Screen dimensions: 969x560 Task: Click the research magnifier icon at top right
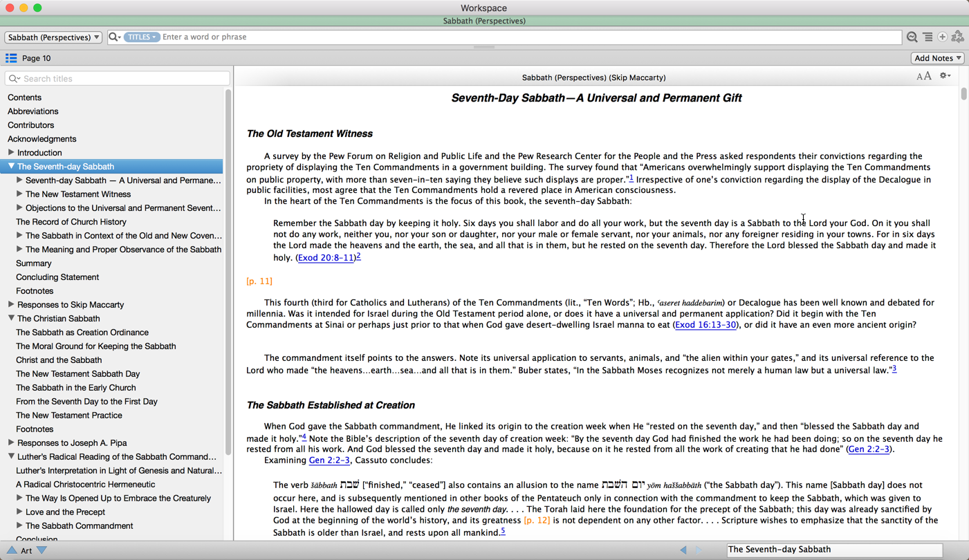tap(912, 37)
